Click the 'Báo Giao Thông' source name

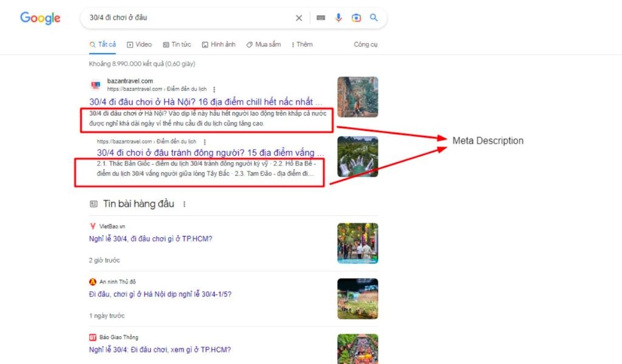click(118, 337)
